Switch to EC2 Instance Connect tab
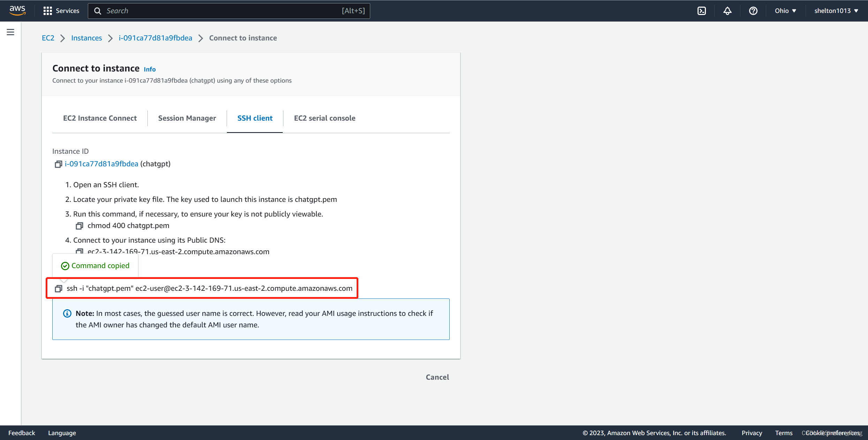The height and width of the screenshot is (440, 868). (100, 118)
